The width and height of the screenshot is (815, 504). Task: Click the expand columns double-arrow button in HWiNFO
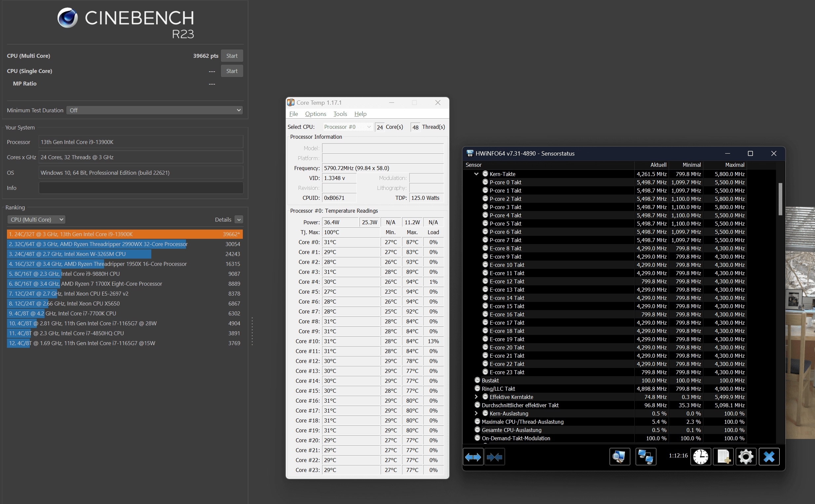473,457
